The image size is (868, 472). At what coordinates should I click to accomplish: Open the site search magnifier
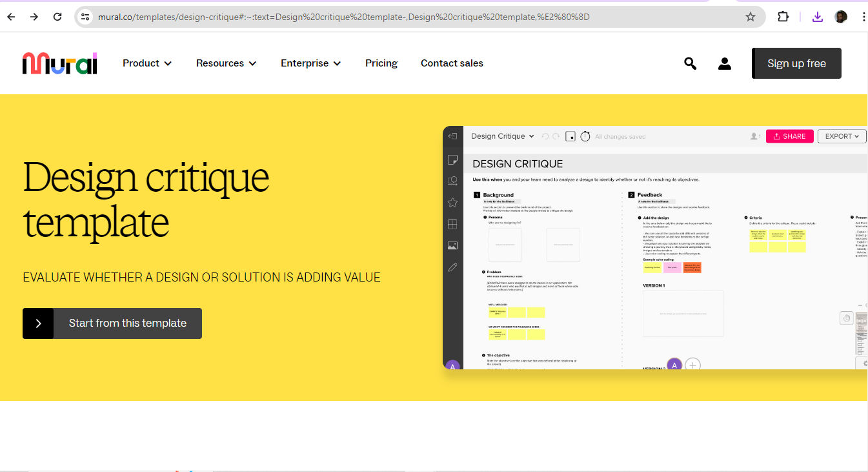(690, 63)
